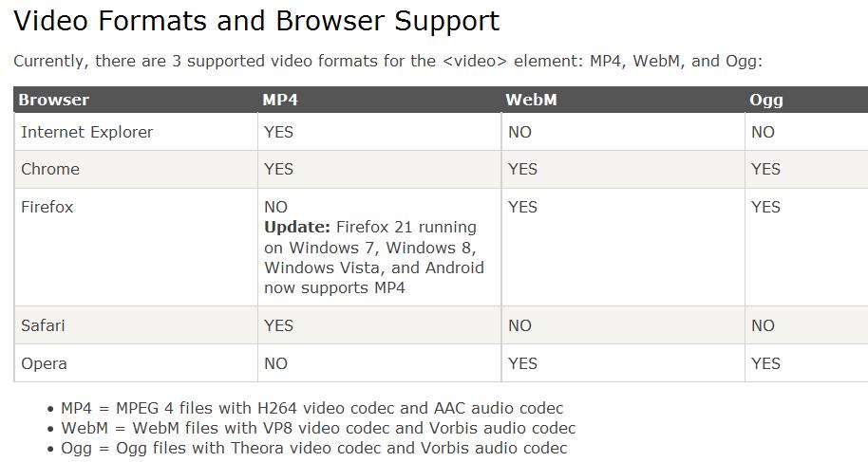Click Chrome's WebM YES cell
Screen dimensions: 868x462
click(623, 169)
